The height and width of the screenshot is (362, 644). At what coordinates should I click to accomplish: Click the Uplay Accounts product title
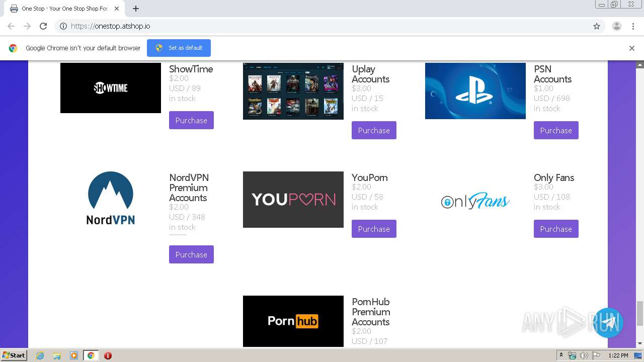pos(371,74)
